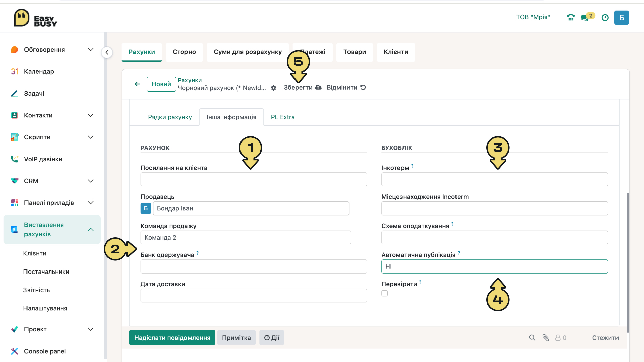644x362 pixels.
Task: Click the Виставлення рахунків invoice icon
Action: [15, 229]
